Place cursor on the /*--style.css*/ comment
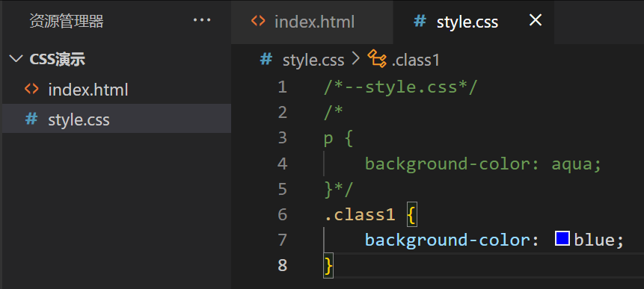This screenshot has height=289, width=644. 400,87
